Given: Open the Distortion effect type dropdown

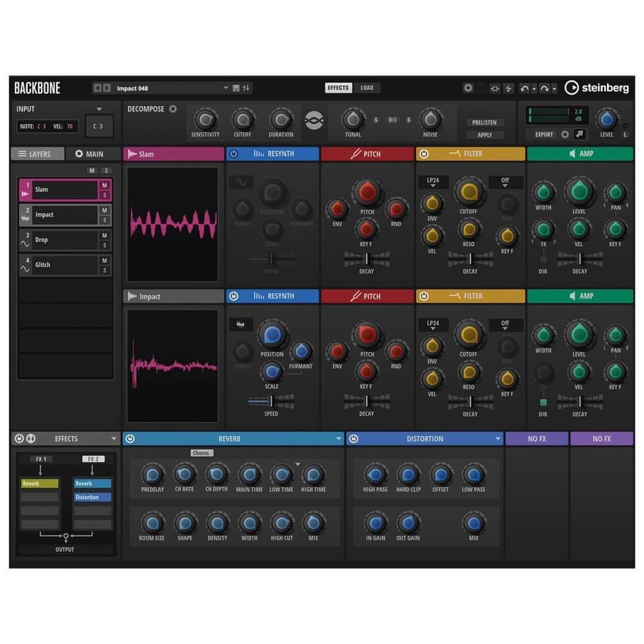Looking at the screenshot, I should tap(498, 439).
